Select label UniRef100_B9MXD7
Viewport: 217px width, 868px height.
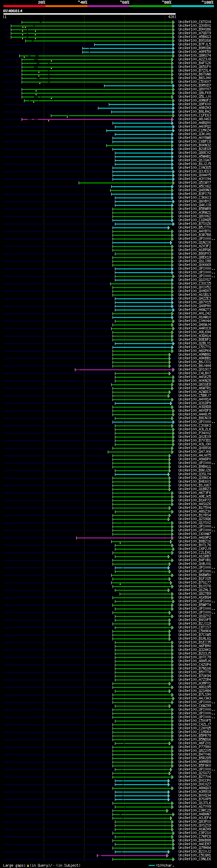pos(195,86)
